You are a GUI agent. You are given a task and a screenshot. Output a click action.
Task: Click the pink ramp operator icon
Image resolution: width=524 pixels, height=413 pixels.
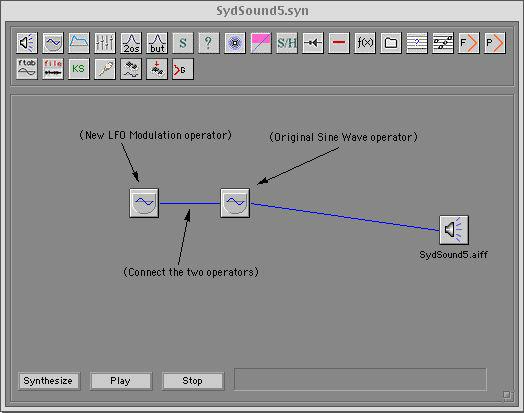(x=261, y=43)
